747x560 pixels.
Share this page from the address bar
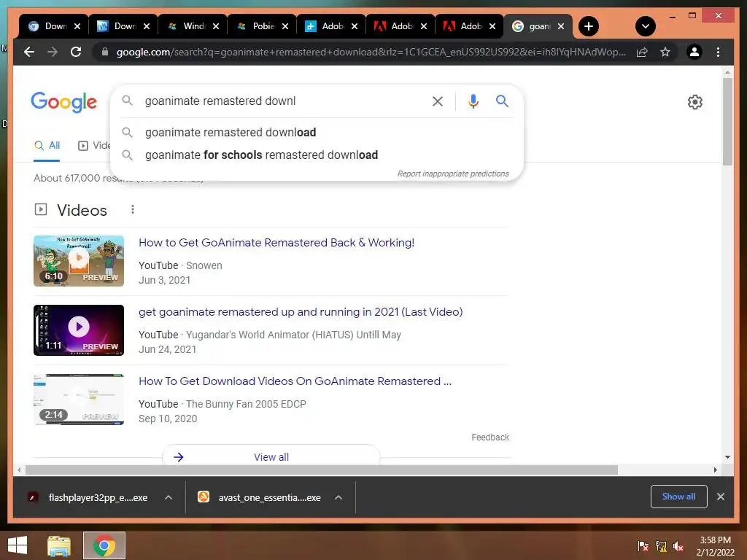pos(642,52)
